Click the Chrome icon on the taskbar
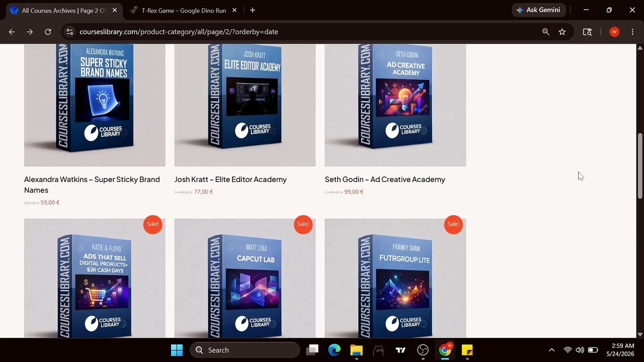The width and height of the screenshot is (644, 362). click(445, 350)
